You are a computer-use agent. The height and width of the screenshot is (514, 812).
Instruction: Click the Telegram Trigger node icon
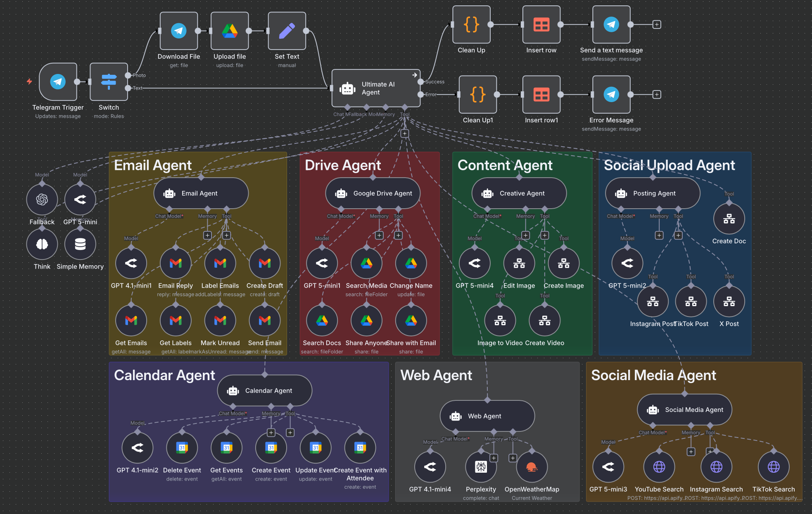(58, 82)
